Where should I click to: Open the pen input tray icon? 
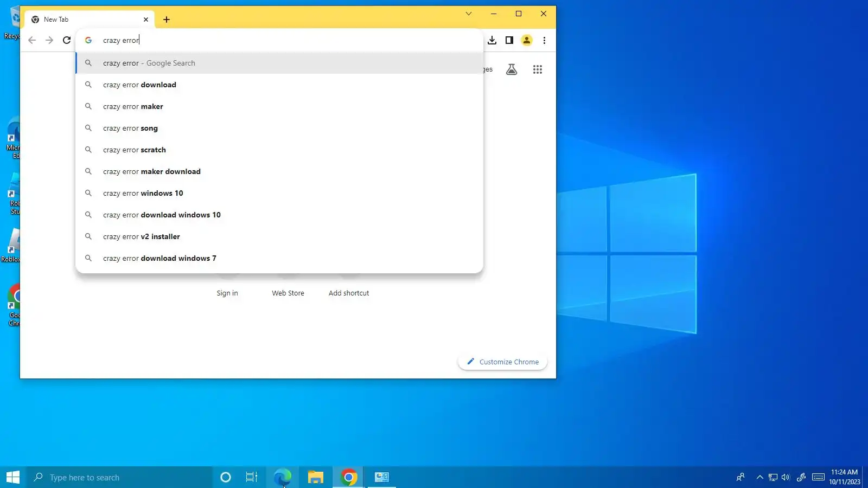[801, 477]
